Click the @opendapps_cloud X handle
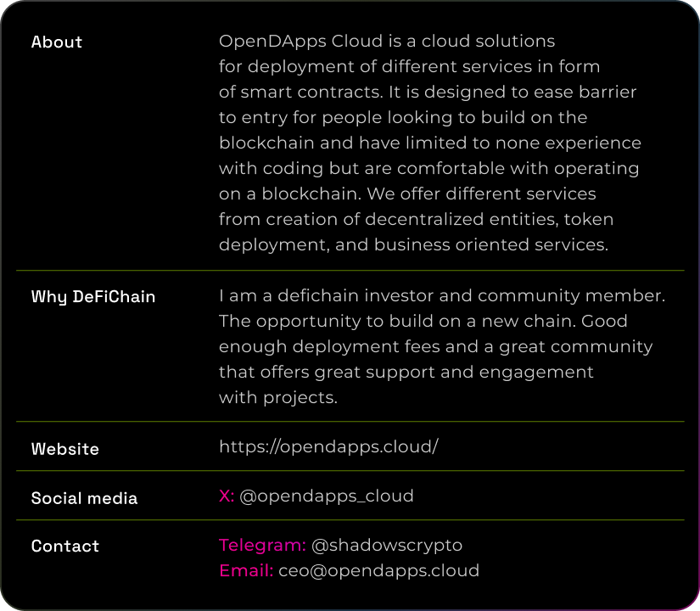The width and height of the screenshot is (700, 611). (x=327, y=496)
